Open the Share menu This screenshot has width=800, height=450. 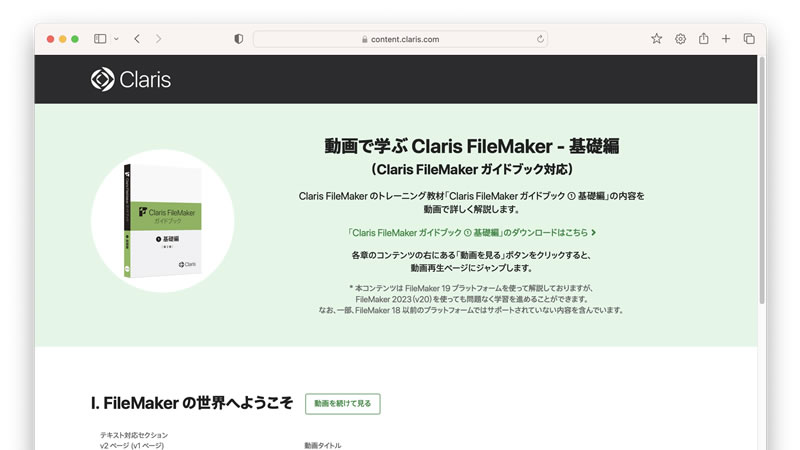pos(704,38)
